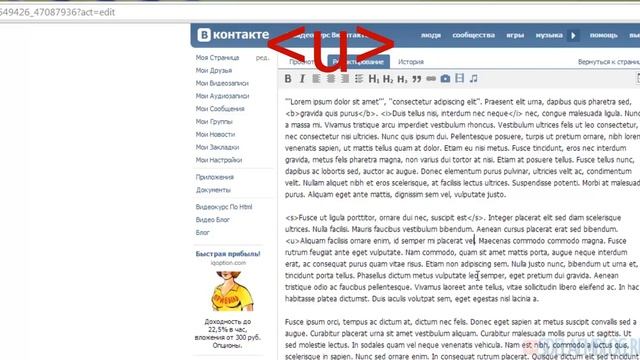This screenshot has height=360, width=640.
Task: Open Мои Новости in sidebar
Action: tap(215, 134)
